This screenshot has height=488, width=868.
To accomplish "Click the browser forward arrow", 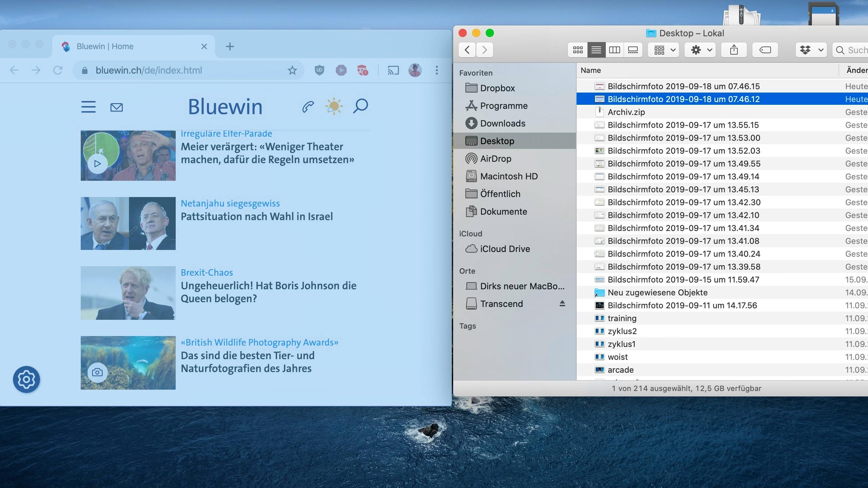I will (36, 70).
